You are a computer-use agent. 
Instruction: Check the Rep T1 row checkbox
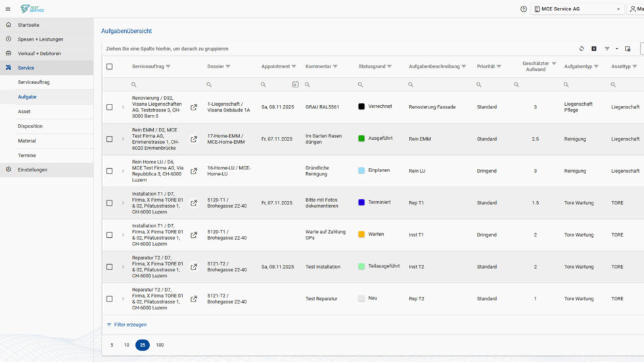pos(110,203)
